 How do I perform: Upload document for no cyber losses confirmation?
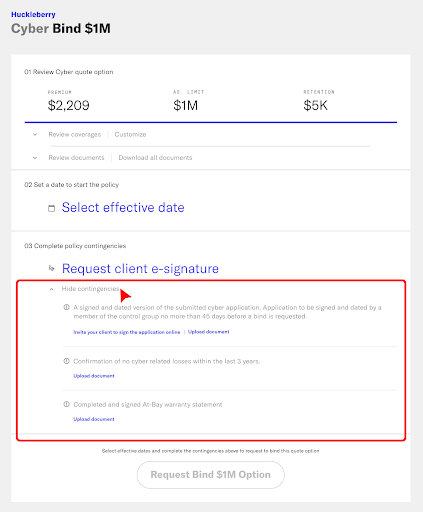point(94,376)
